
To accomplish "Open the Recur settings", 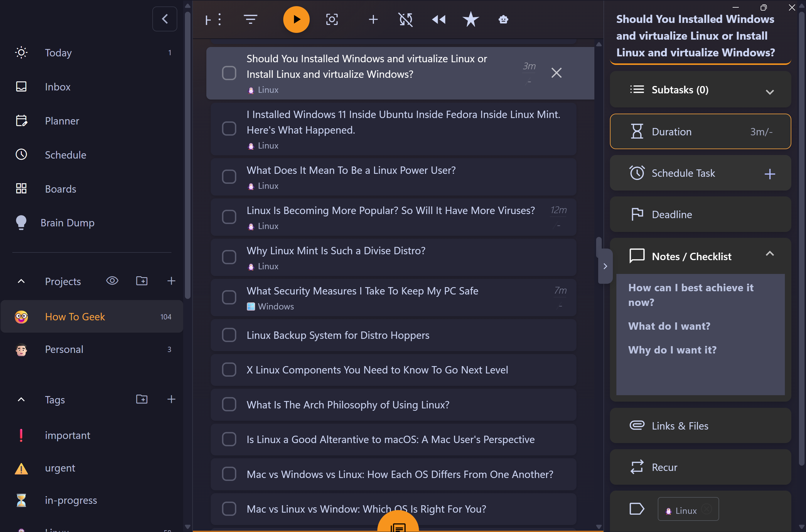I will [x=700, y=467].
